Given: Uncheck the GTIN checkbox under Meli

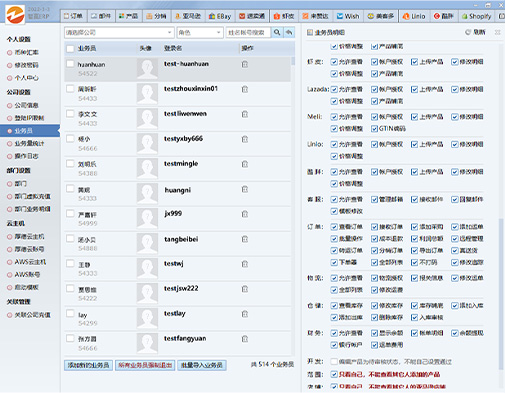Looking at the screenshot, I should [x=374, y=129].
